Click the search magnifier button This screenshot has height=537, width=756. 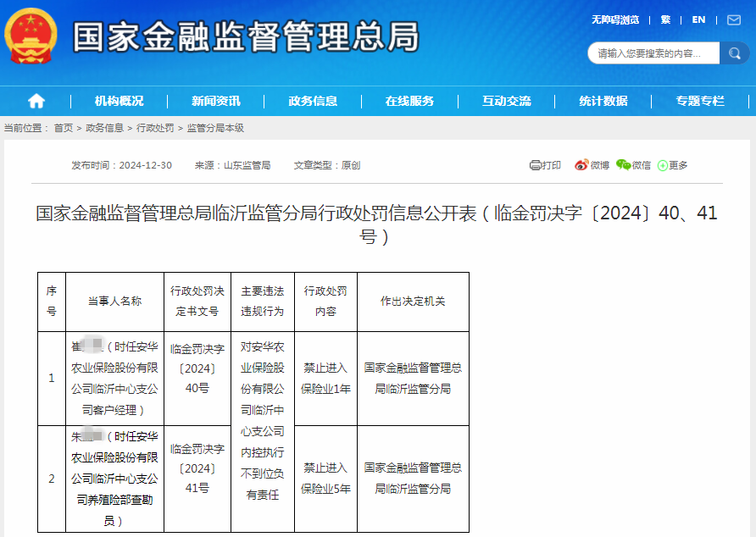[734, 53]
